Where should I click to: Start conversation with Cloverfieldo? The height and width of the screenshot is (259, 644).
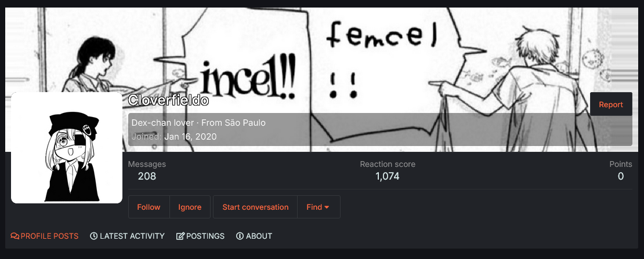255,207
